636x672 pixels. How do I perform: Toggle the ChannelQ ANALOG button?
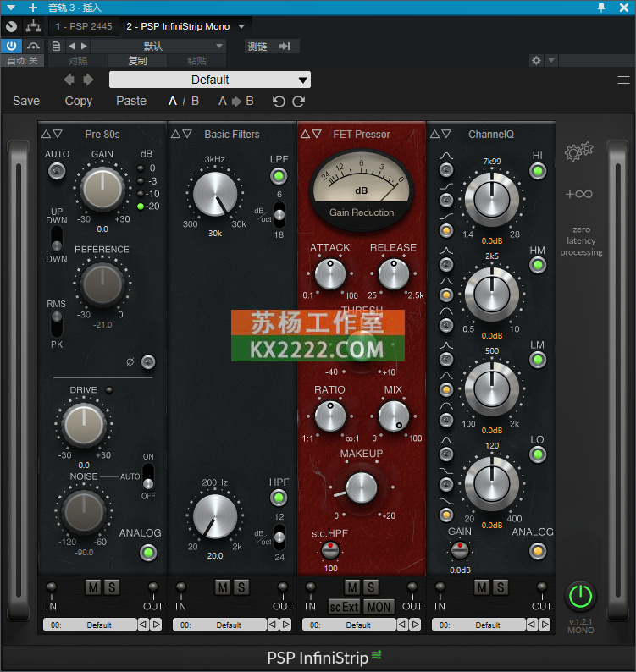coord(538,551)
